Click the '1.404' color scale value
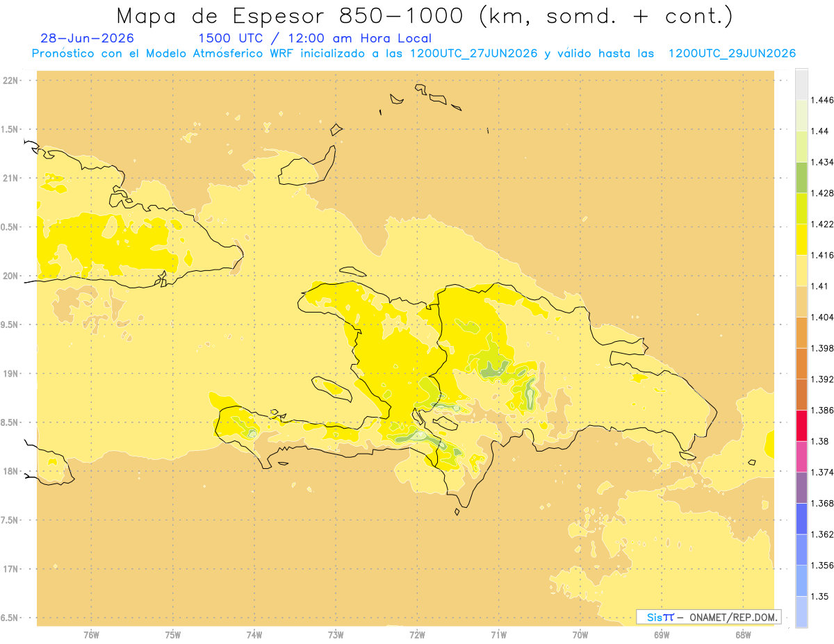Screen dimensions: 834x644 click(821, 317)
